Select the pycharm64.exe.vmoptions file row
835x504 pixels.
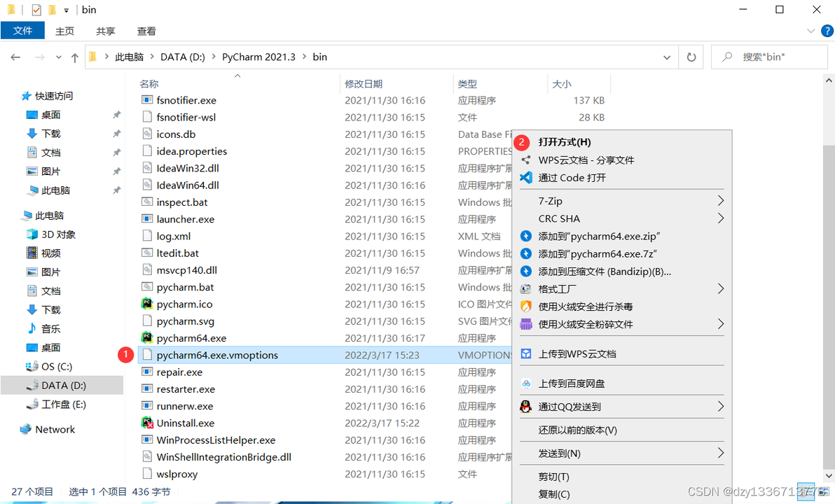pyautogui.click(x=325, y=355)
